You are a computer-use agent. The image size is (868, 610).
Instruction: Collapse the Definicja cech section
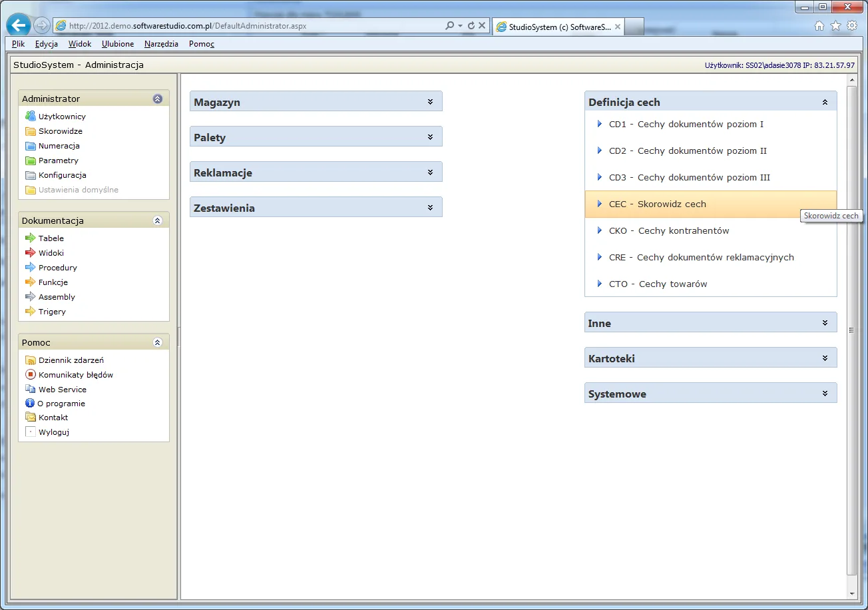pyautogui.click(x=825, y=102)
